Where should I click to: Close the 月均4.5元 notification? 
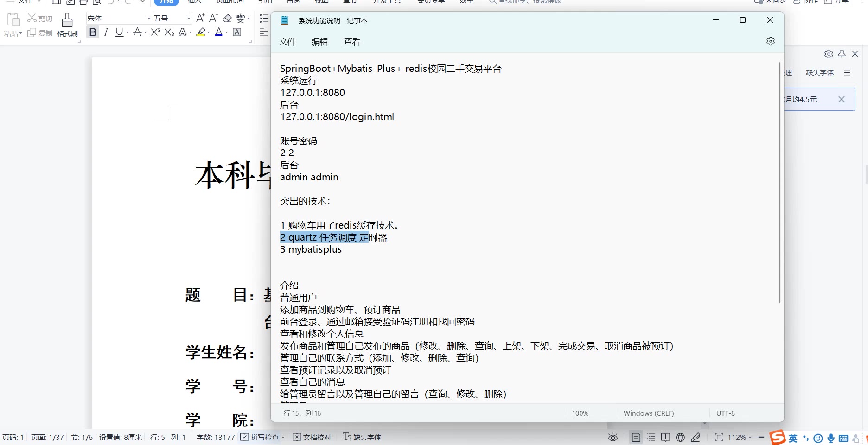tap(842, 99)
